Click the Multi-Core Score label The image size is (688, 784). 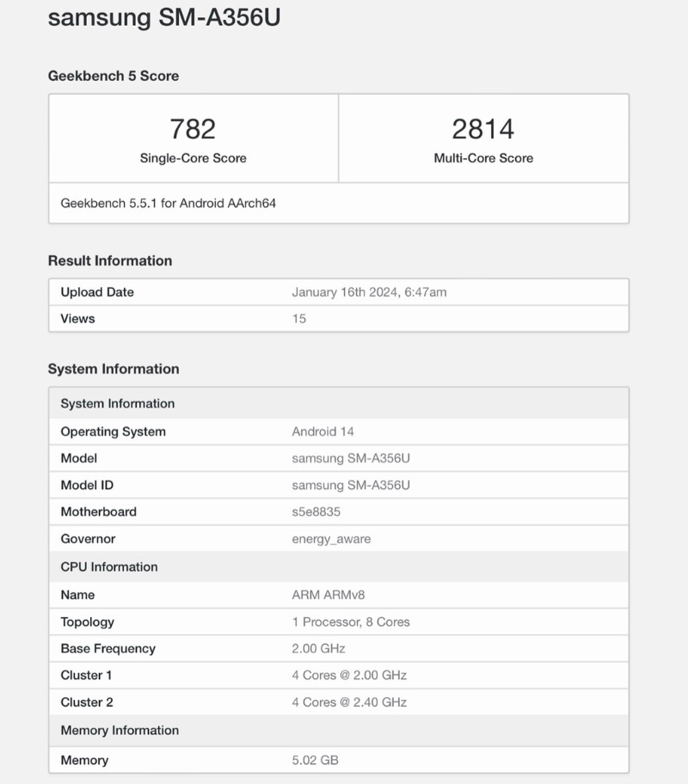point(483,158)
